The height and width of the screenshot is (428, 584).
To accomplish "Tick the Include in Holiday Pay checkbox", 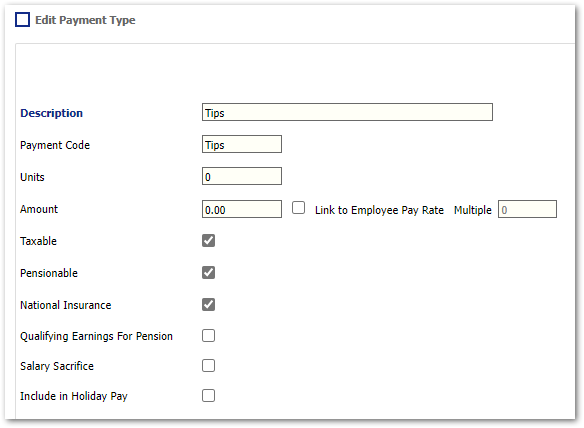I will click(209, 396).
